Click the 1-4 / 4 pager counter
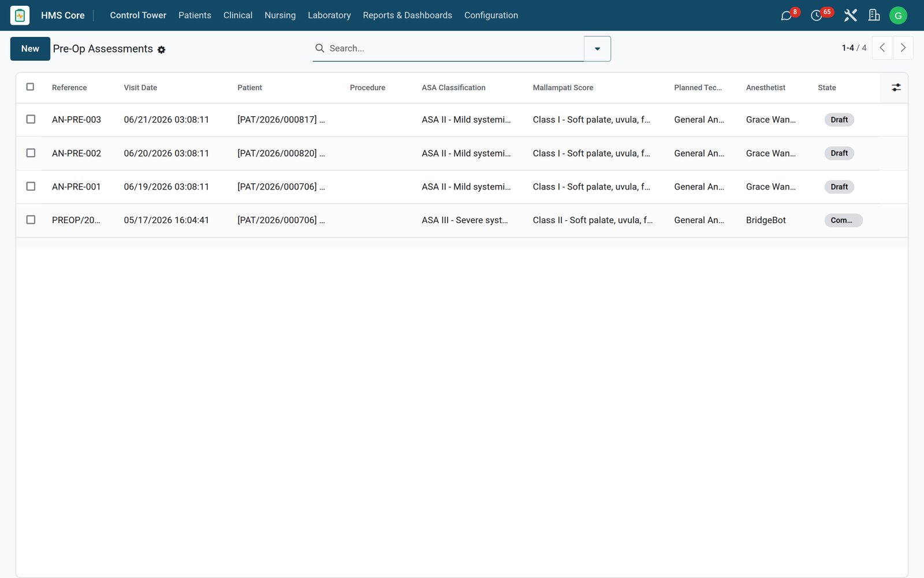Screen dimensions: 924x578 [x=854, y=48]
